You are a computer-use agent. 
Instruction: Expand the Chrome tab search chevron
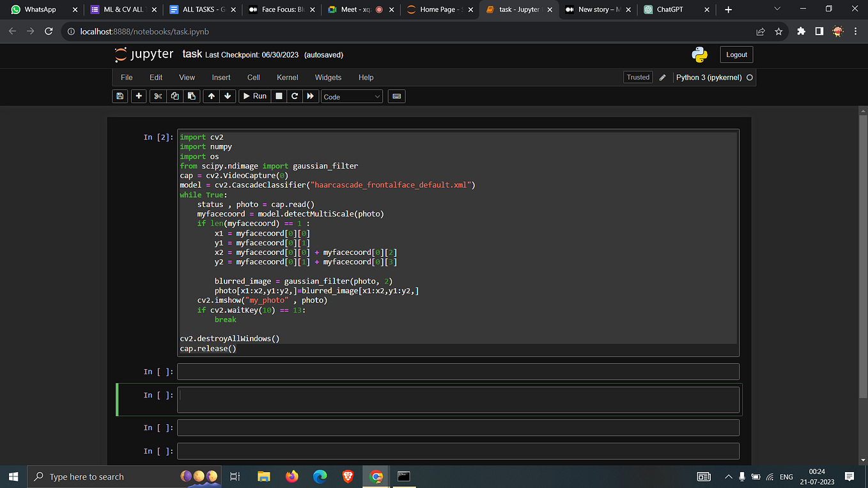pyautogui.click(x=777, y=10)
